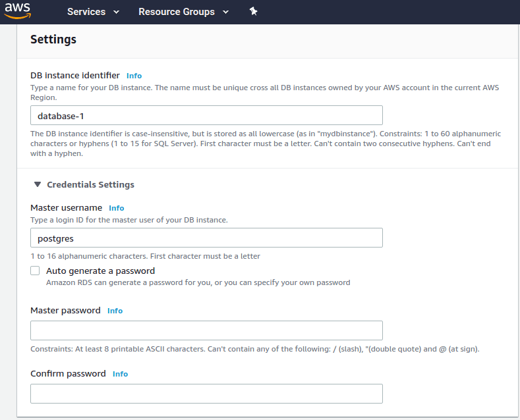Click the Credentials Settings section heading

[90, 185]
